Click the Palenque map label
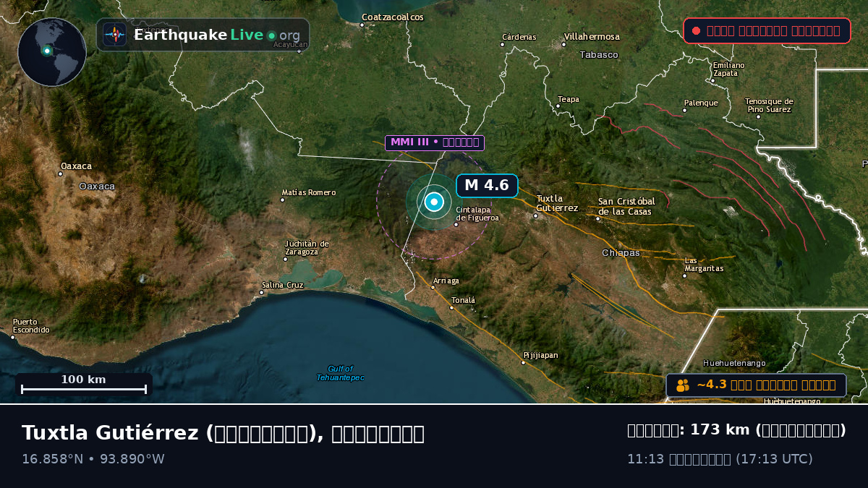The image size is (868, 488). pyautogui.click(x=701, y=103)
